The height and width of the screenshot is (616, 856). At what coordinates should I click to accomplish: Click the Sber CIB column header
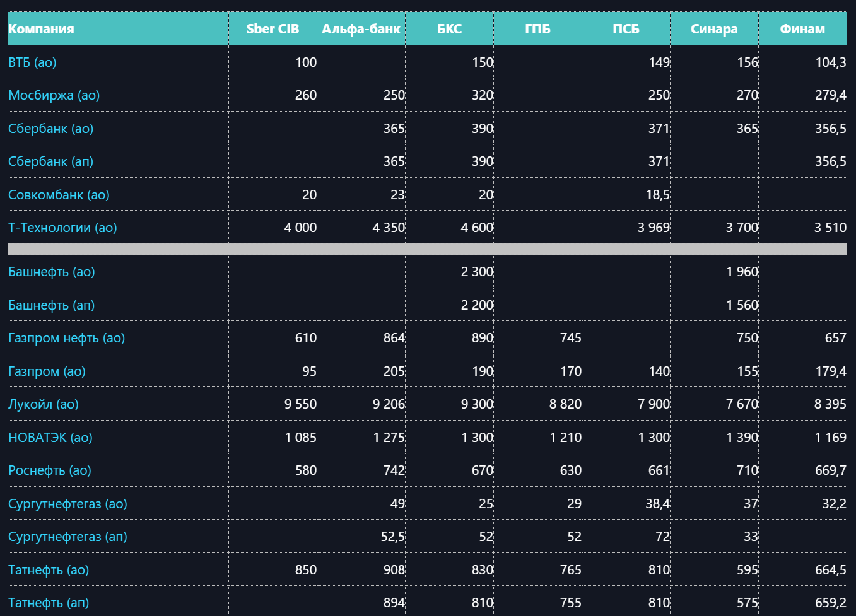coord(273,29)
